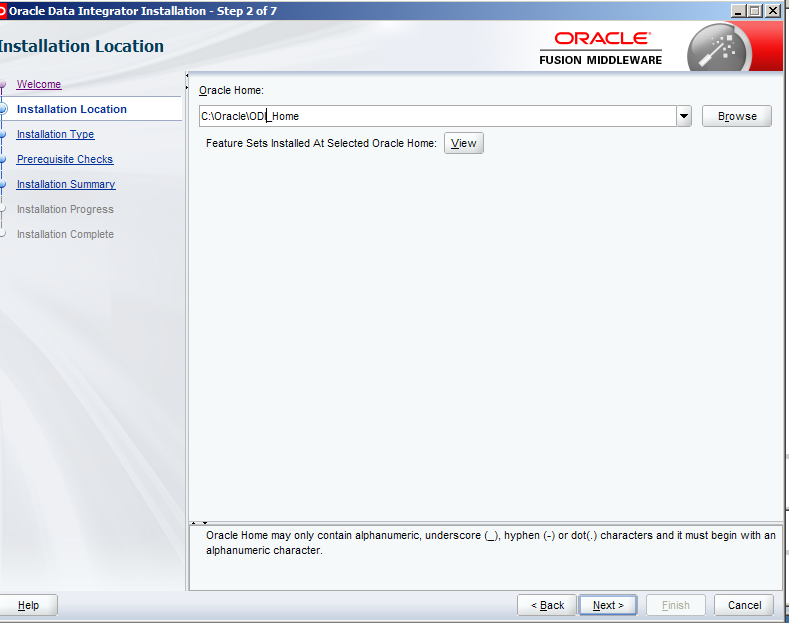This screenshot has height=623, width=789.
Task: Open the Oracle Home path dropdown
Action: point(684,116)
